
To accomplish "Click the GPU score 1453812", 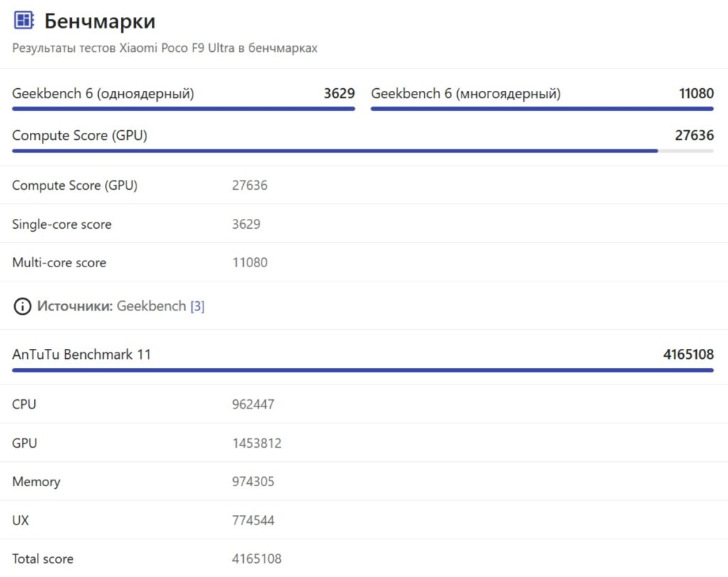I will (257, 443).
